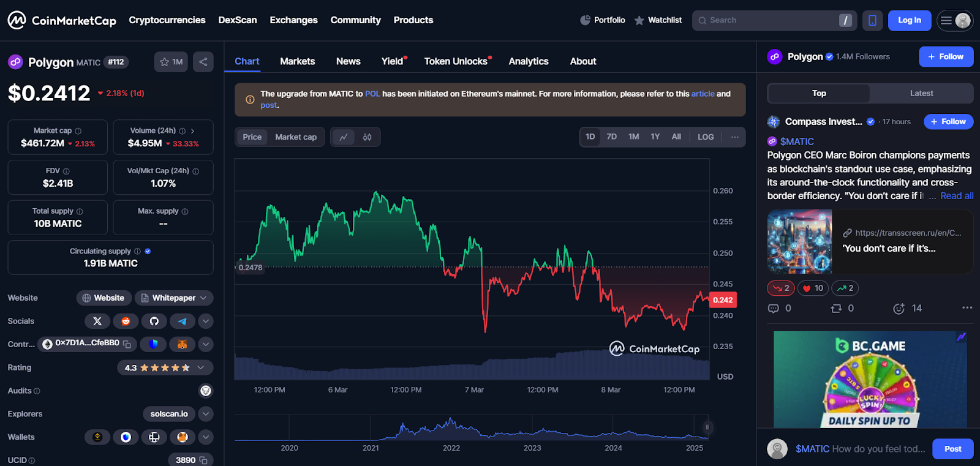Click the Market cap info icon

tap(78, 131)
